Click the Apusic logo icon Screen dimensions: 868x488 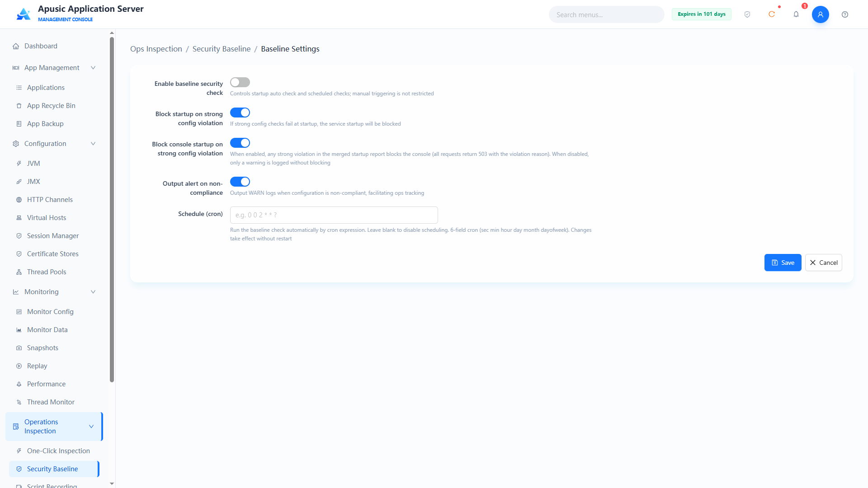[24, 14]
